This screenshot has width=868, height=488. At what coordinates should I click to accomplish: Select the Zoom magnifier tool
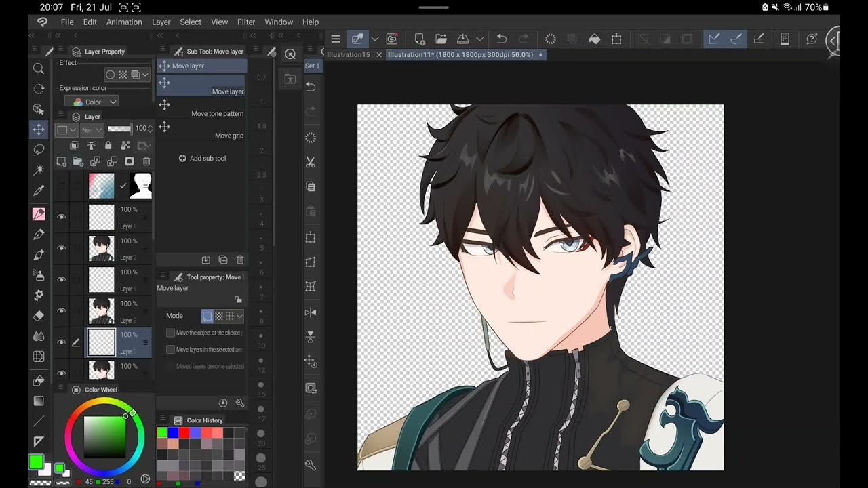[x=39, y=68]
